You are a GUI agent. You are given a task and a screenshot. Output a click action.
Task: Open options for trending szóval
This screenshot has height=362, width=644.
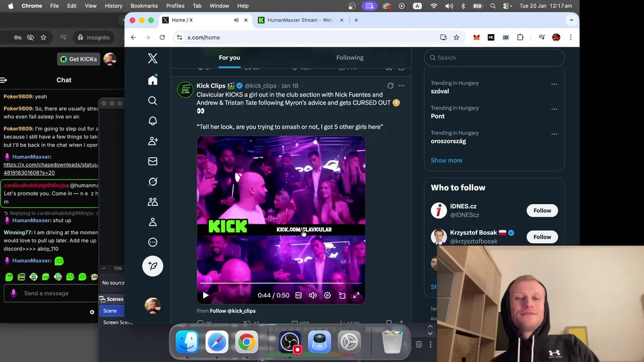tap(554, 84)
